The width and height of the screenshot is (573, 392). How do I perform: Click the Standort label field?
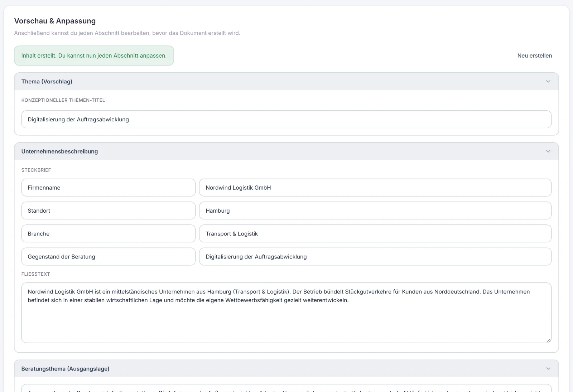(108, 210)
